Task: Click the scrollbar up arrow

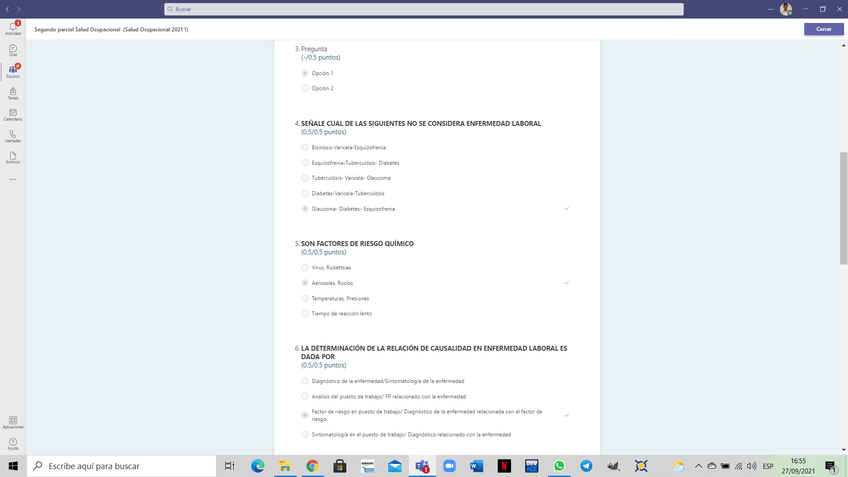Action: point(843,45)
